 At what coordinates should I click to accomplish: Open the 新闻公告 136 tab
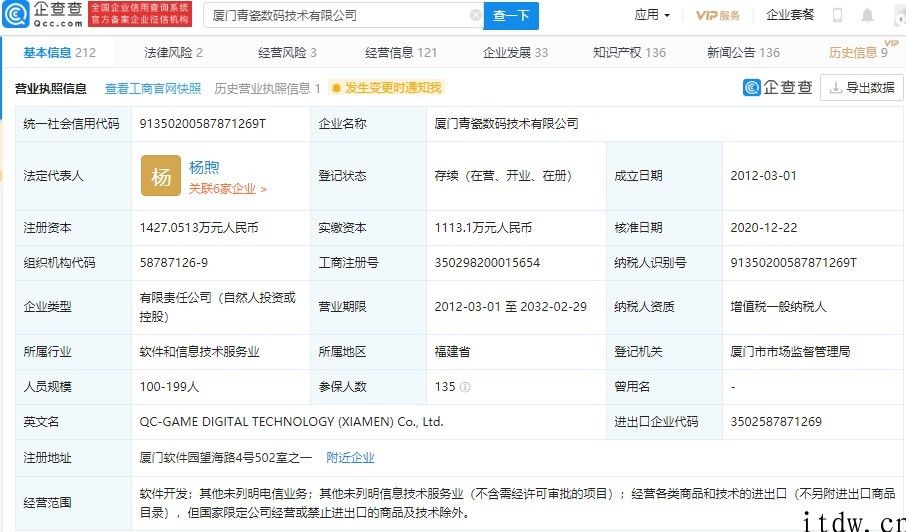743,53
